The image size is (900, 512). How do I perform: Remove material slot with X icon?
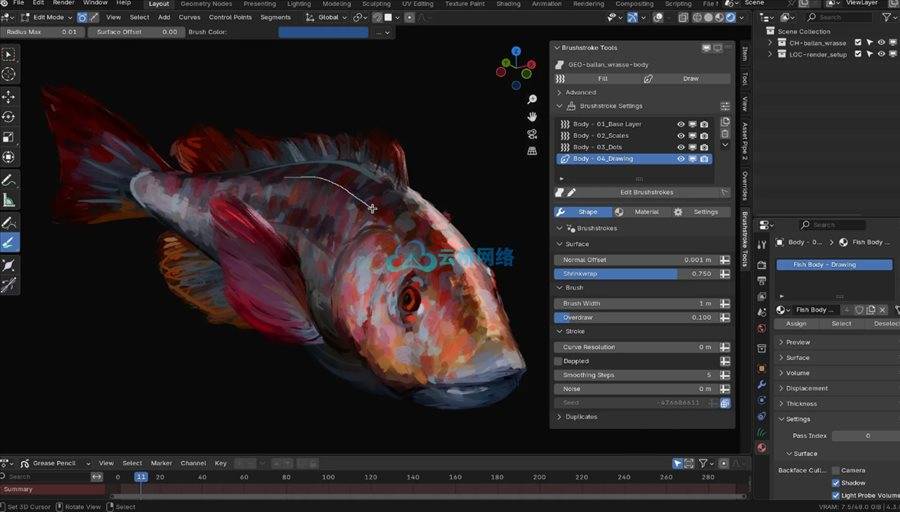(883, 310)
